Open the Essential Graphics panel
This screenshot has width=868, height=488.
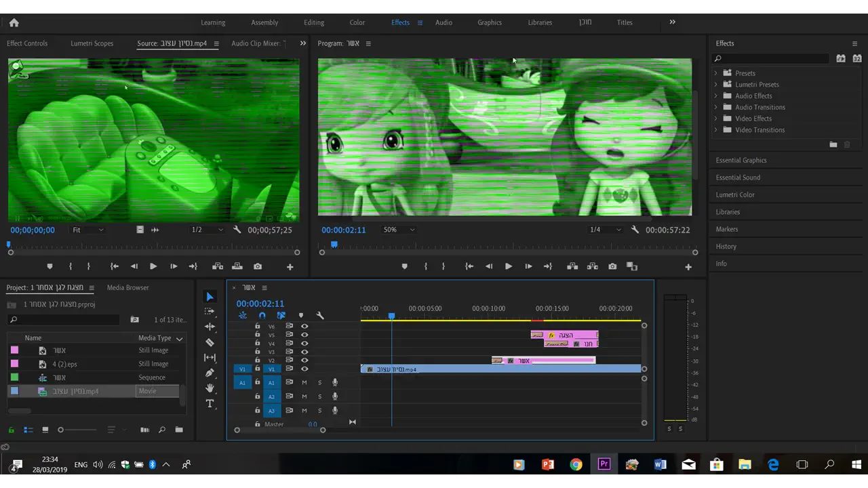click(741, 161)
